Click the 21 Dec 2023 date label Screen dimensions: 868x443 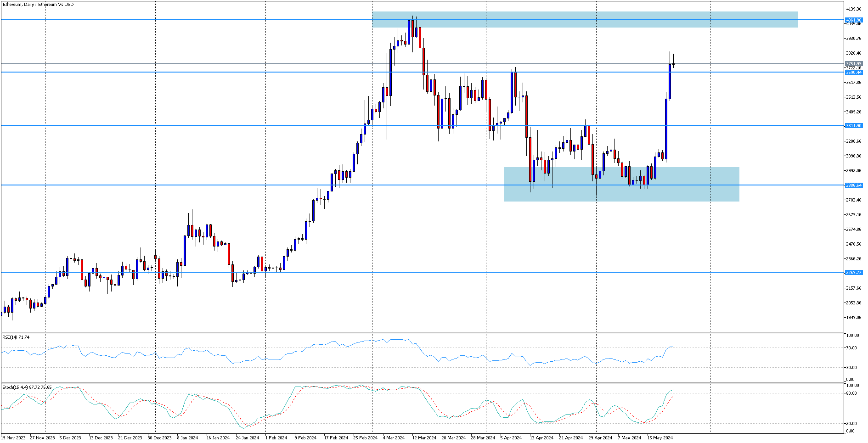pos(130,438)
